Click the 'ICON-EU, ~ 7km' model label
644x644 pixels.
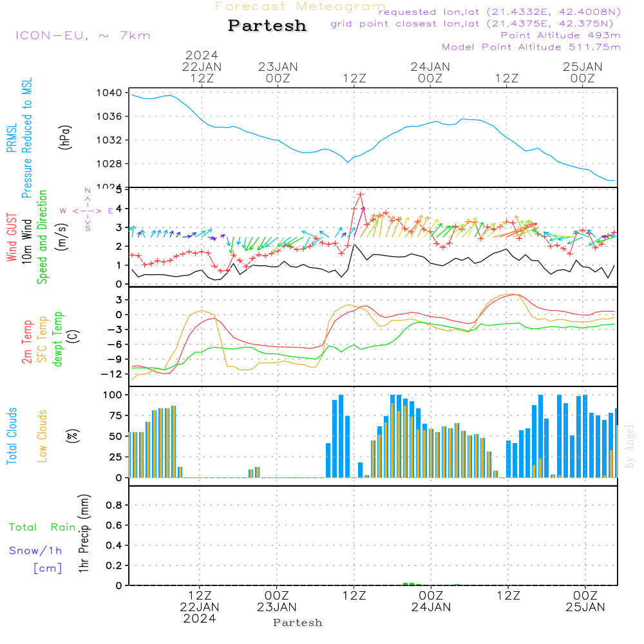[83, 35]
